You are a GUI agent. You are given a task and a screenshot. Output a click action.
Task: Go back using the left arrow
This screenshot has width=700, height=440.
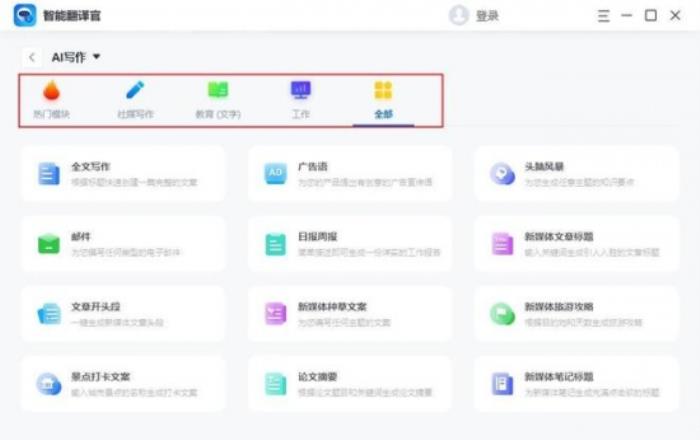coord(32,57)
